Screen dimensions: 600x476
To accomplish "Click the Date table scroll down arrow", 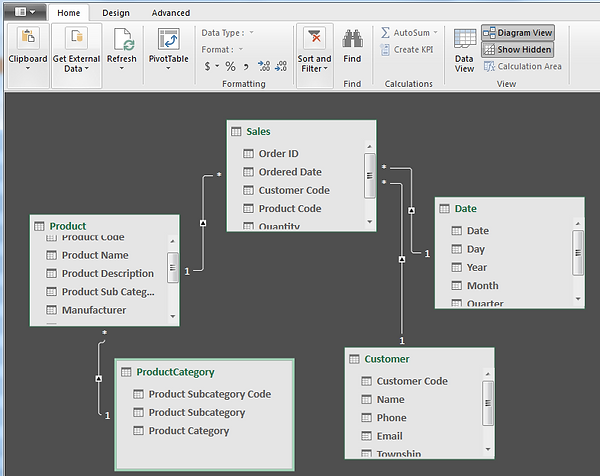I will click(578, 299).
